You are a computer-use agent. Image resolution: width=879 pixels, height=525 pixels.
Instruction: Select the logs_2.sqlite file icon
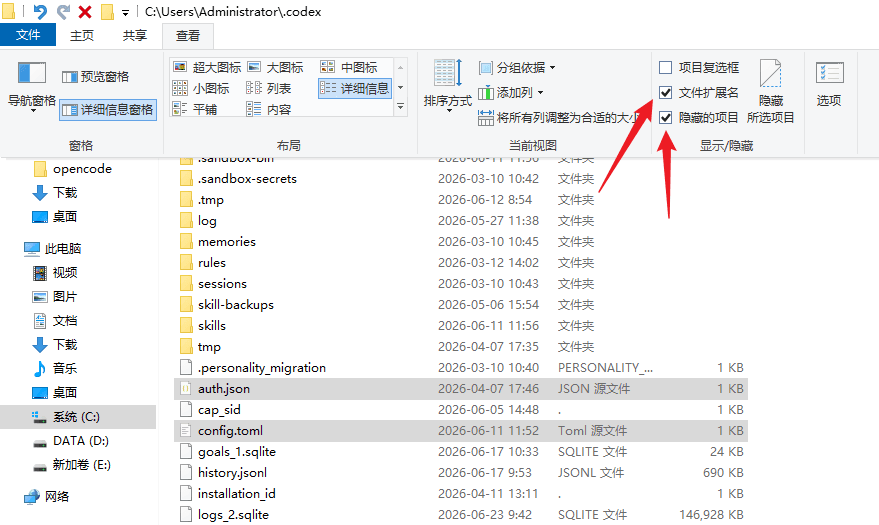click(186, 515)
